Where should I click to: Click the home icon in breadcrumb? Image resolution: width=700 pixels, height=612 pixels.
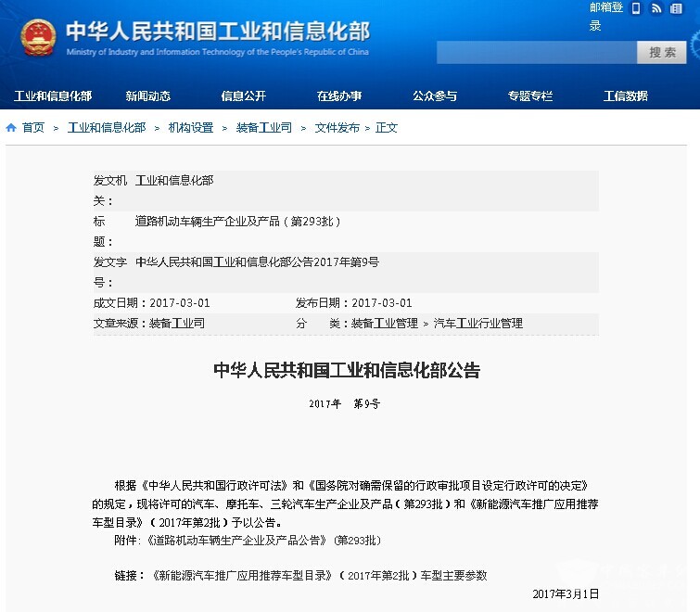pyautogui.click(x=11, y=128)
